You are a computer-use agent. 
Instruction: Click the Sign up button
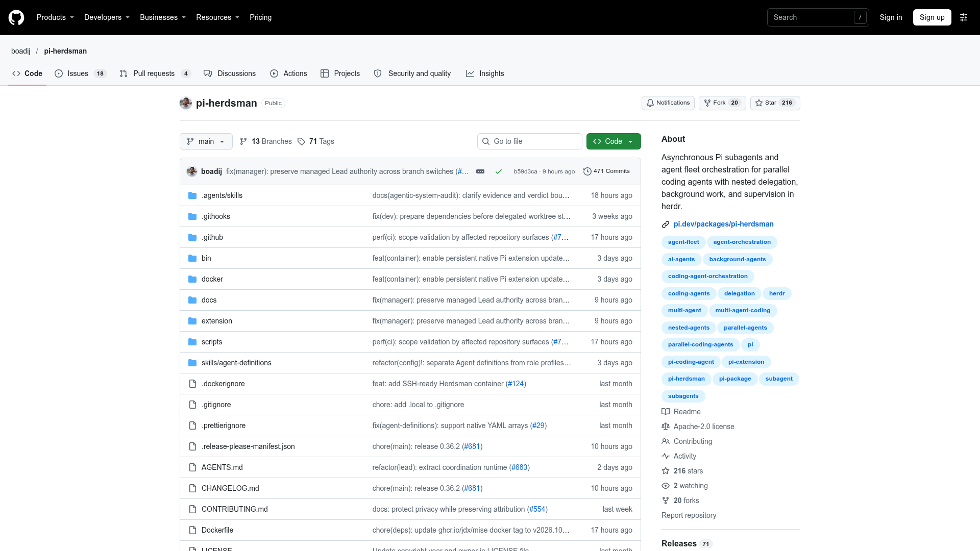[x=932, y=17]
